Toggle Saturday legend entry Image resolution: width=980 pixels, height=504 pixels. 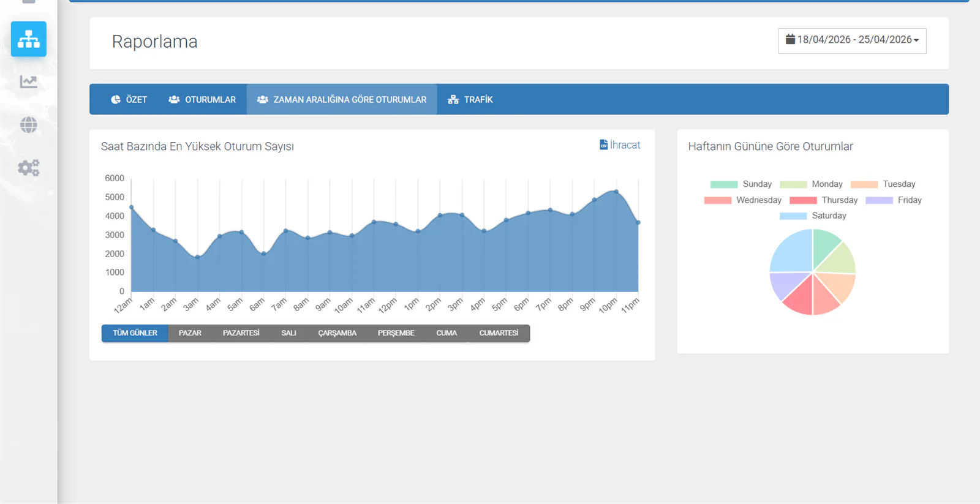coord(813,216)
